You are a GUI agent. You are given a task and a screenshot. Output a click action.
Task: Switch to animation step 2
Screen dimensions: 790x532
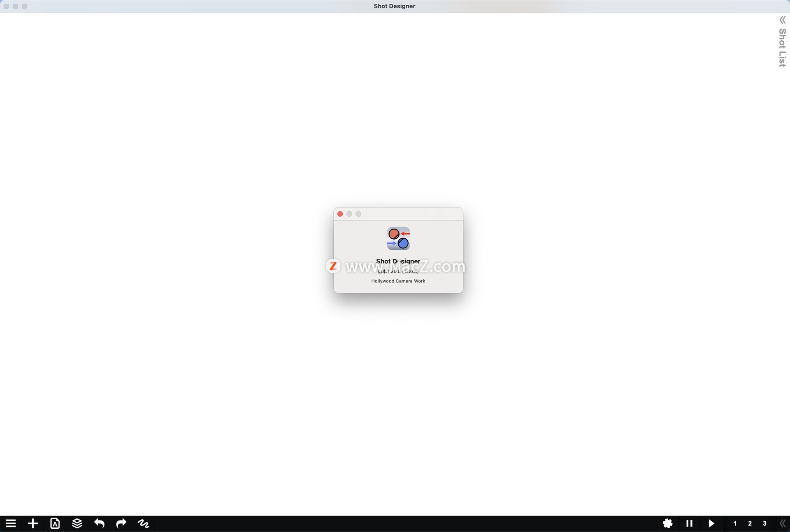750,523
